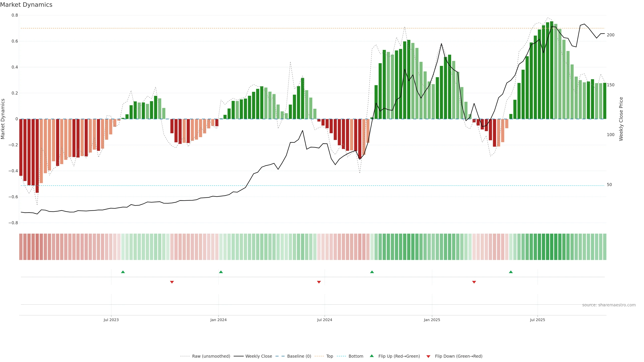
Task: Click Flip Up (Red→Green) legend triangle icon
Action: (372, 356)
